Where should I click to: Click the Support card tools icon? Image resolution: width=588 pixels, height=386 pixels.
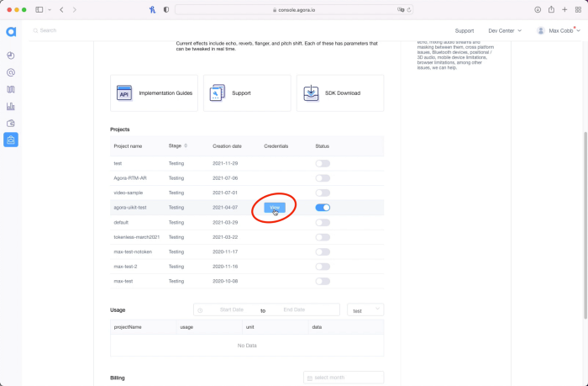217,93
